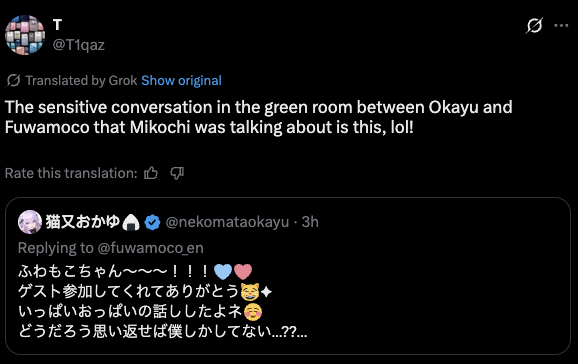Click the thumbs up translation rating
This screenshot has height=364, width=578.
coord(151,173)
